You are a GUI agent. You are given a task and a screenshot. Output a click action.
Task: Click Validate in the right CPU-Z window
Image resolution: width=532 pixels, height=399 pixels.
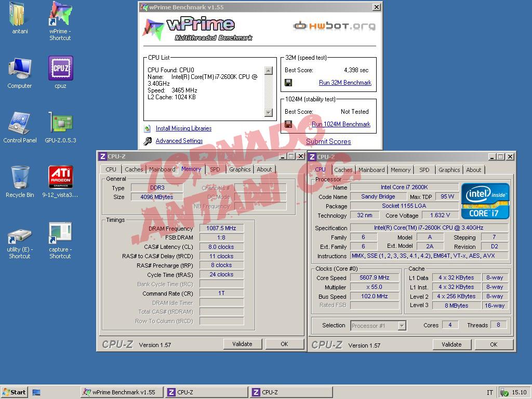[452, 344]
